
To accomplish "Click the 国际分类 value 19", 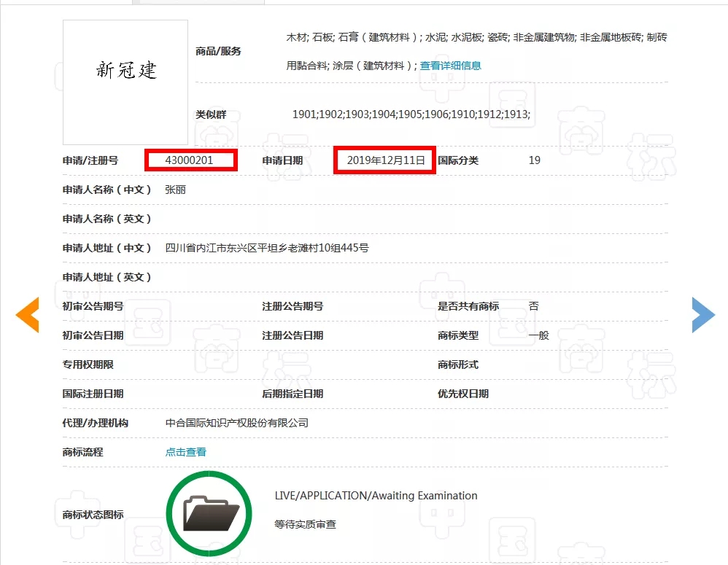I will [x=534, y=160].
